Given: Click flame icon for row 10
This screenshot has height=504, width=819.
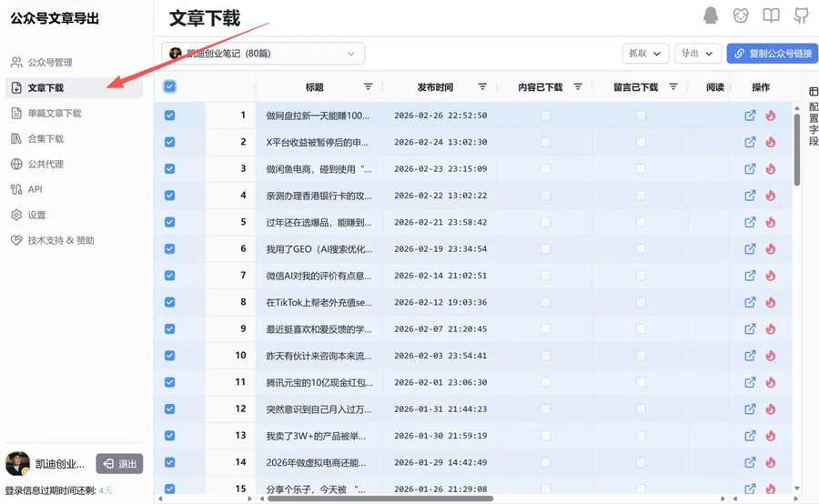Looking at the screenshot, I should point(771,355).
